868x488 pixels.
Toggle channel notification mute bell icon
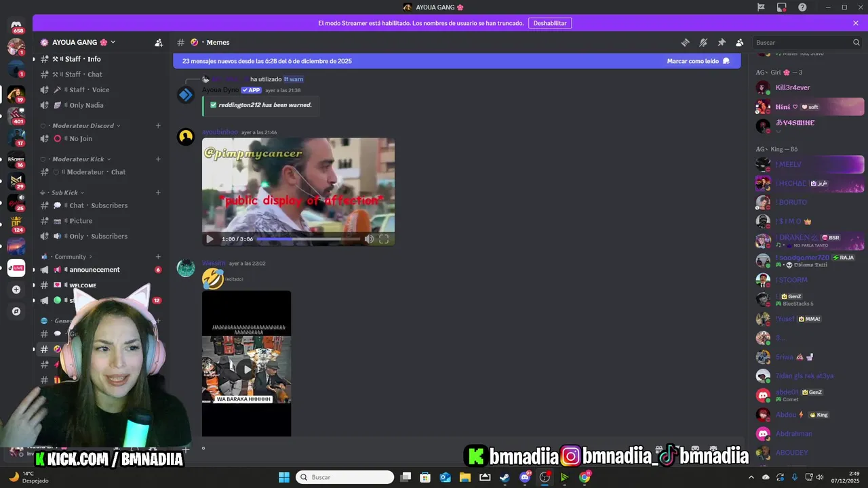coord(703,42)
